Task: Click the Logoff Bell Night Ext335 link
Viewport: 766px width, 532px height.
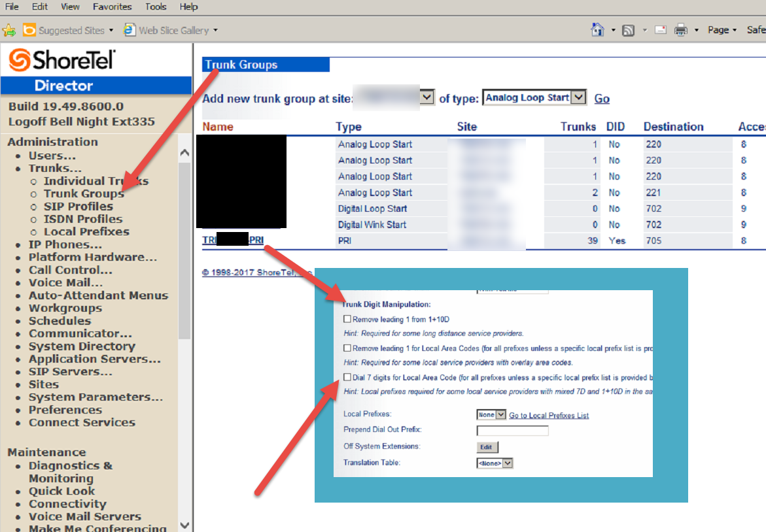Action: click(82, 122)
